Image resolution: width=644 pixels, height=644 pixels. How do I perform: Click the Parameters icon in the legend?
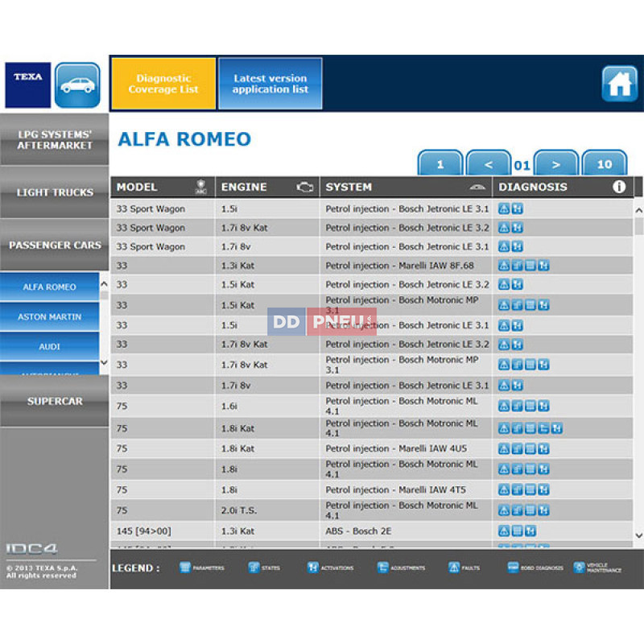click(x=185, y=568)
